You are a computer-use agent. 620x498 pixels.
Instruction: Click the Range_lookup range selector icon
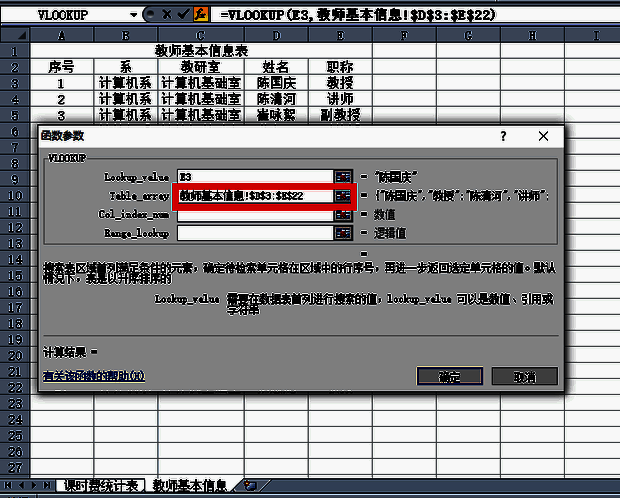[343, 232]
